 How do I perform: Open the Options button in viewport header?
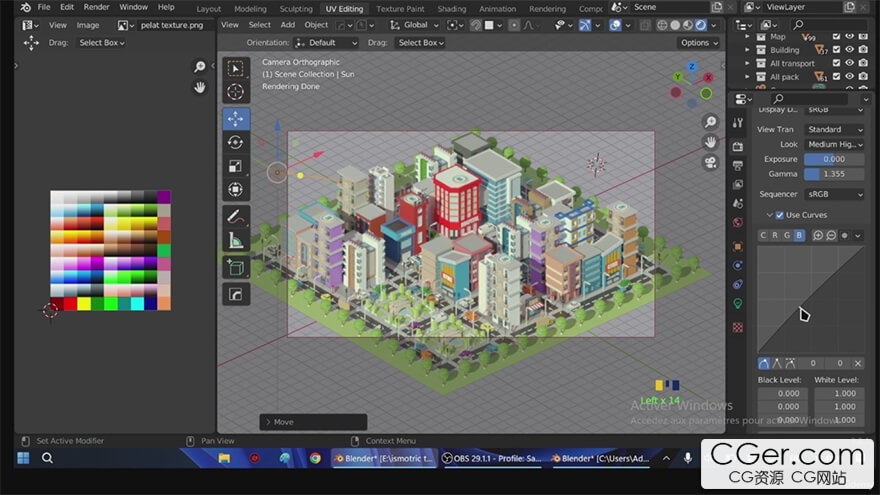(x=698, y=43)
